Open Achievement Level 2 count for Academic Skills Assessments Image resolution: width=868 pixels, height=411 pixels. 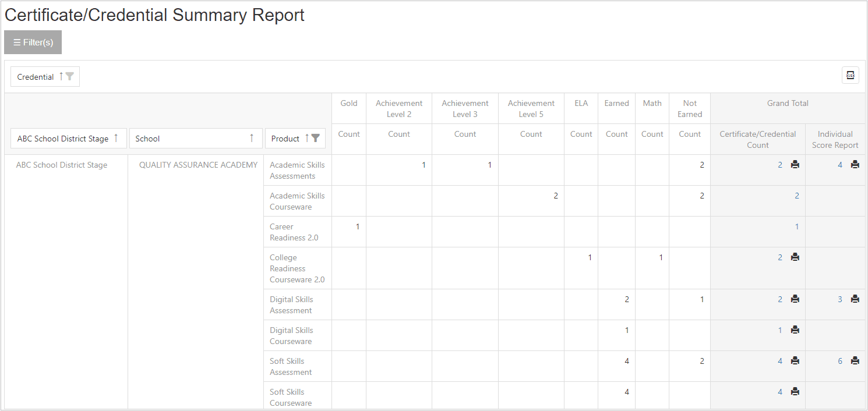pos(424,165)
